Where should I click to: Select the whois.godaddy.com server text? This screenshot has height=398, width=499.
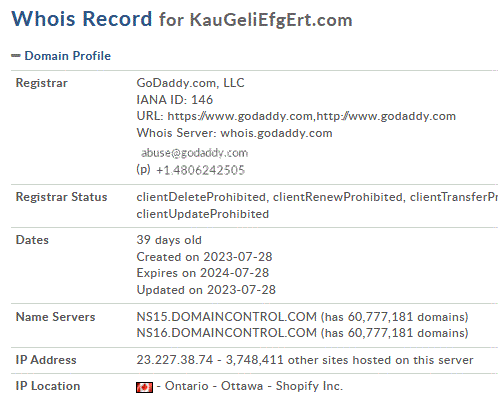point(276,133)
